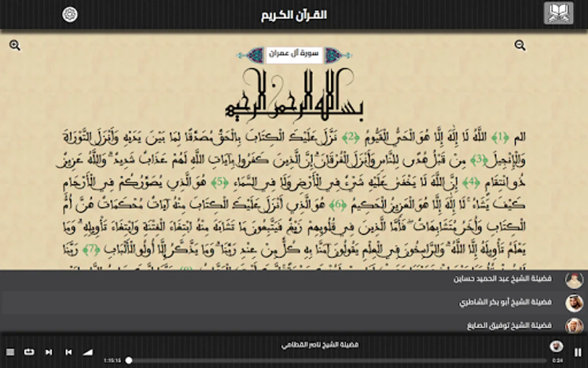Screen dimensions: 588x368
Task: Zoom in with the plus magnifier
Action: click(x=15, y=45)
